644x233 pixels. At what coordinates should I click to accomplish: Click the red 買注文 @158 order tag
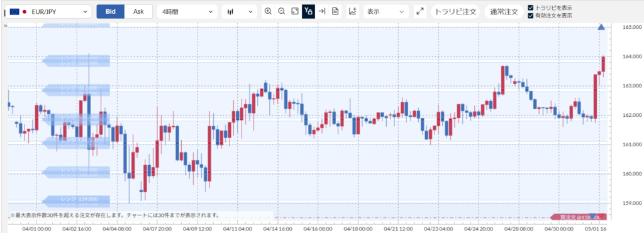[579, 217]
